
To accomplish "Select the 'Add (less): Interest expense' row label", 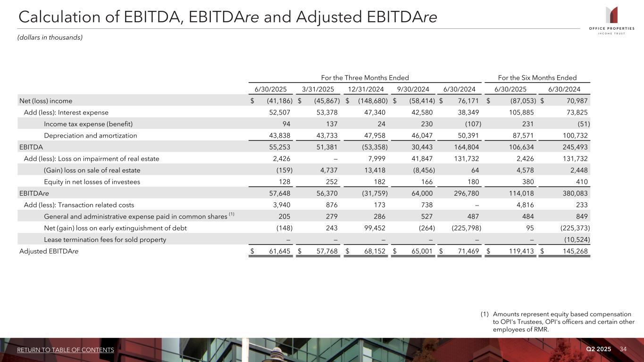I will [66, 112].
